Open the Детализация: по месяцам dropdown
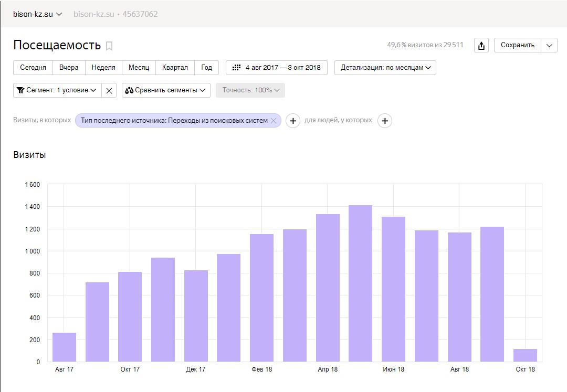Screen dimensions: 567x392 [x=385, y=68]
